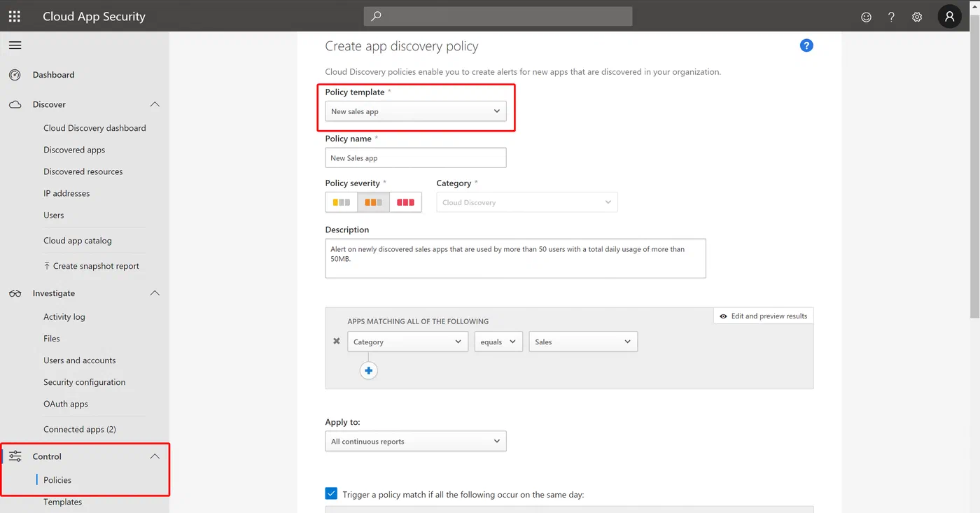Open the settings gear icon
The image size is (980, 513).
coord(917,17)
